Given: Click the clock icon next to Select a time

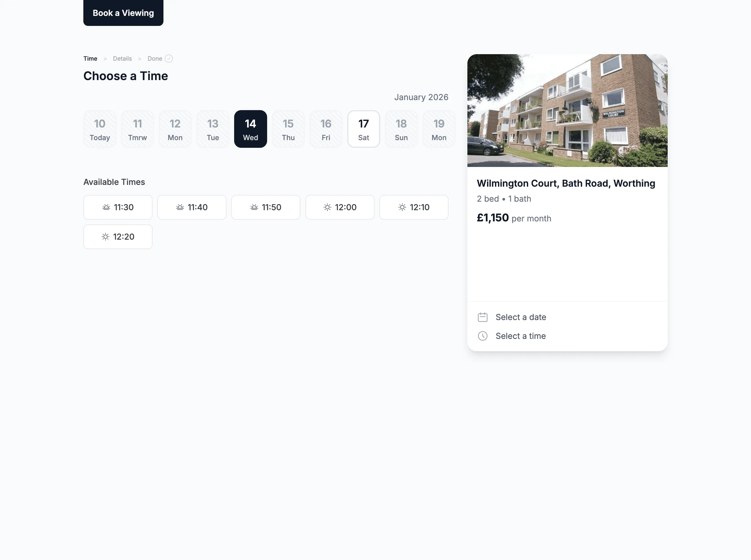Looking at the screenshot, I should (483, 336).
